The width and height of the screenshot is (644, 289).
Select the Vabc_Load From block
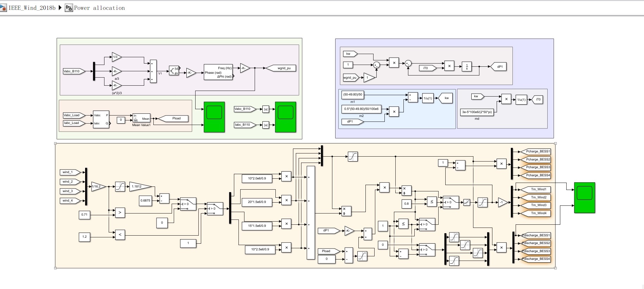tap(74, 115)
